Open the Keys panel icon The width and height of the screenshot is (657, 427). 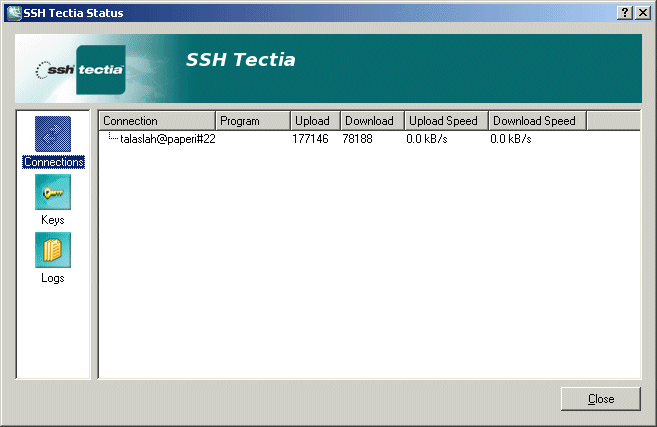coord(53,192)
